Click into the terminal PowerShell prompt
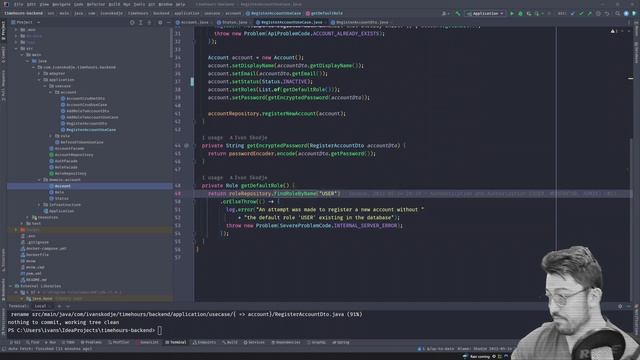This screenshot has width=640, height=360. pyautogui.click(x=160, y=330)
